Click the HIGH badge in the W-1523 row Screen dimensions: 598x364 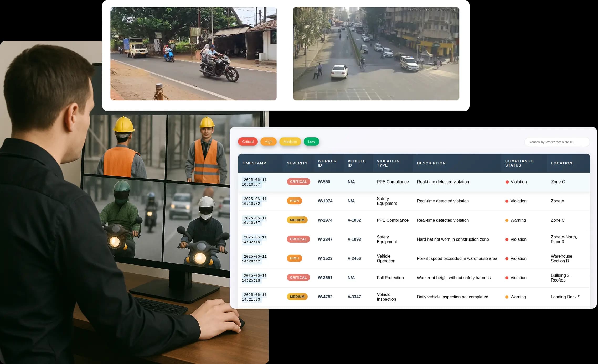click(294, 258)
